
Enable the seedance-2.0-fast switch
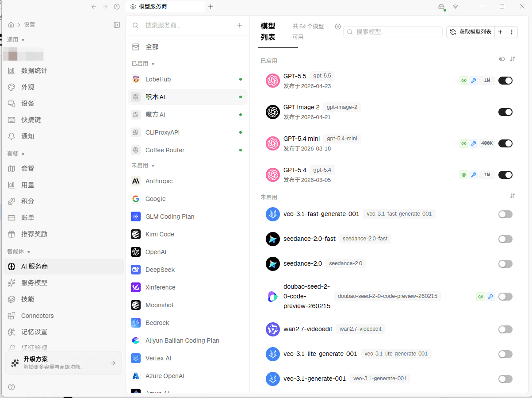click(505, 239)
